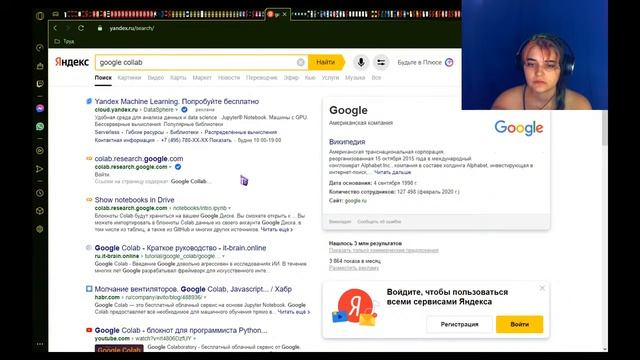Image resolution: width=640 pixels, height=360 pixels.
Task: Expand dropdown next to notebooks/intro.ipynb
Action: pos(229,208)
